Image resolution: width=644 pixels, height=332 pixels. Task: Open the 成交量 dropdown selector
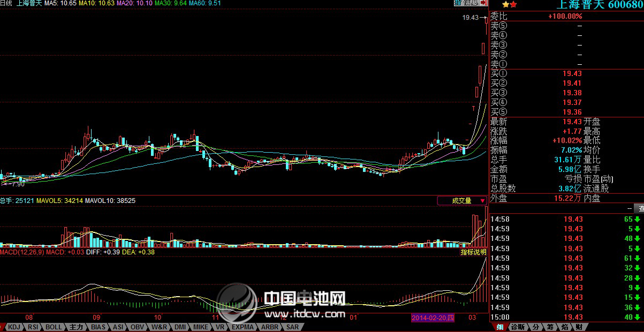[463, 201]
